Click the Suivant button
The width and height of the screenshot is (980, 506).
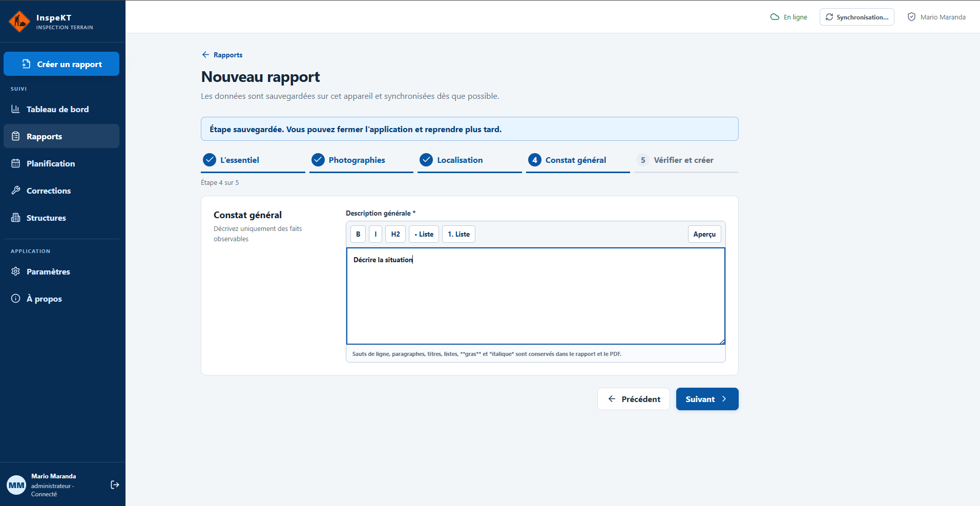(707, 399)
